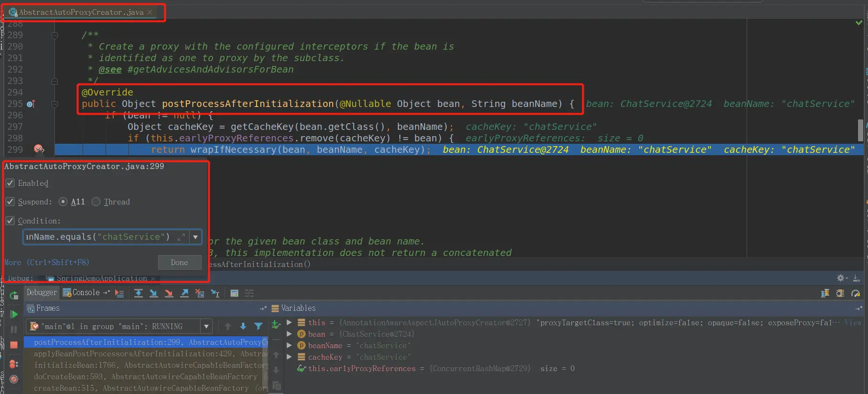Image resolution: width=868 pixels, height=394 pixels.
Task: Click the Rerun SpringDemoApplication icon
Action: tap(14, 295)
